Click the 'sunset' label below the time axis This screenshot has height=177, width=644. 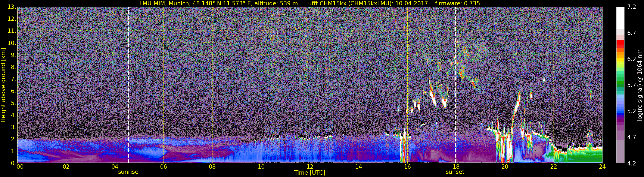(x=455, y=172)
